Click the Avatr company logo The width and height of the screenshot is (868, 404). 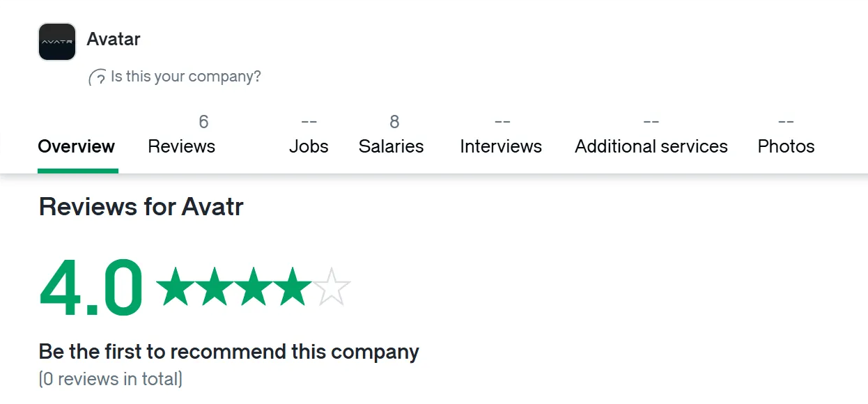pyautogui.click(x=57, y=42)
